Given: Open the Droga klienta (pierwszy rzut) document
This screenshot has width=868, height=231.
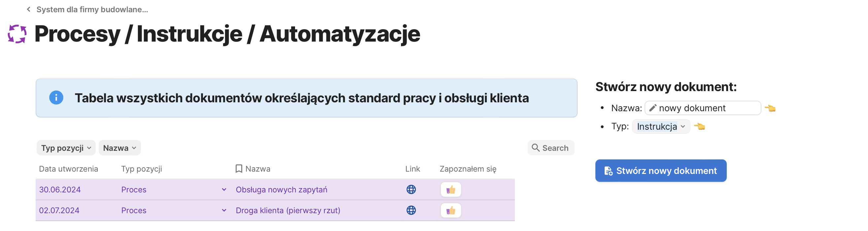Looking at the screenshot, I should click(288, 211).
